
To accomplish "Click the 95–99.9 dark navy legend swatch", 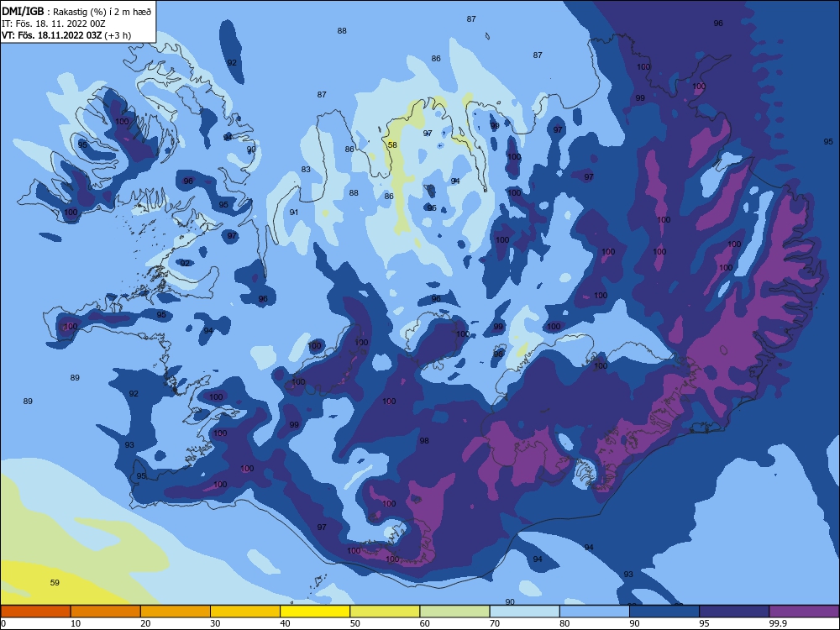I will click(x=734, y=612).
